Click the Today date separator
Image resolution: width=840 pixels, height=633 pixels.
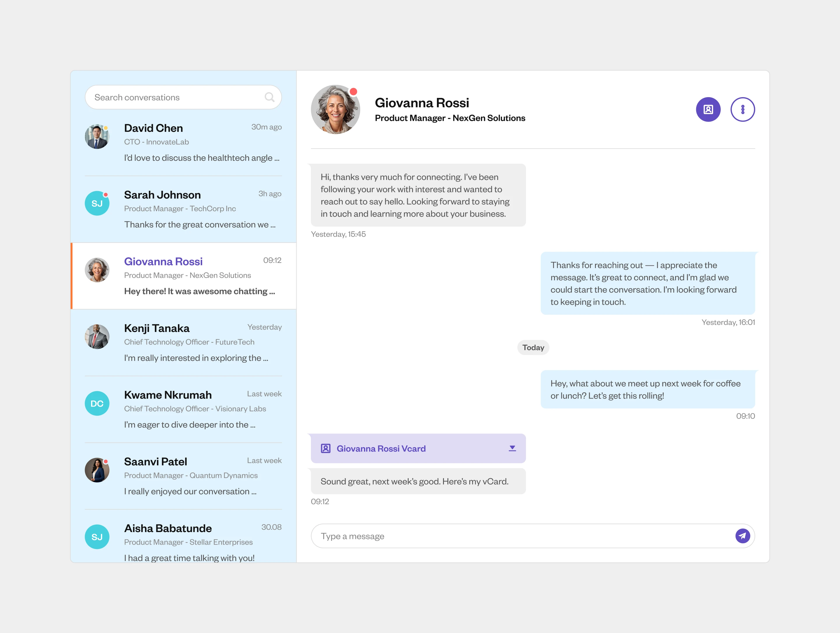tap(533, 347)
